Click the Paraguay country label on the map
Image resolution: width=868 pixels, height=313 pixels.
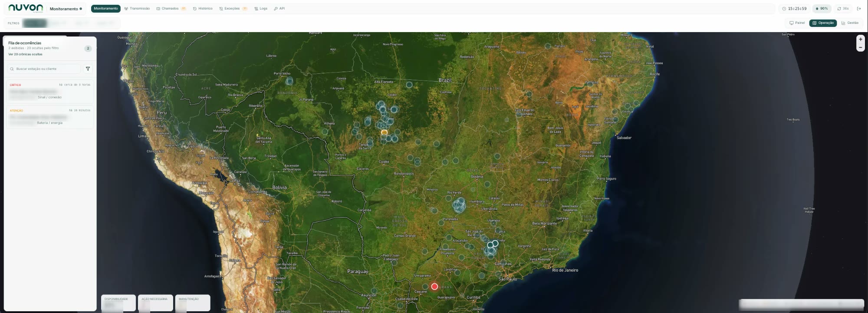[358, 271]
